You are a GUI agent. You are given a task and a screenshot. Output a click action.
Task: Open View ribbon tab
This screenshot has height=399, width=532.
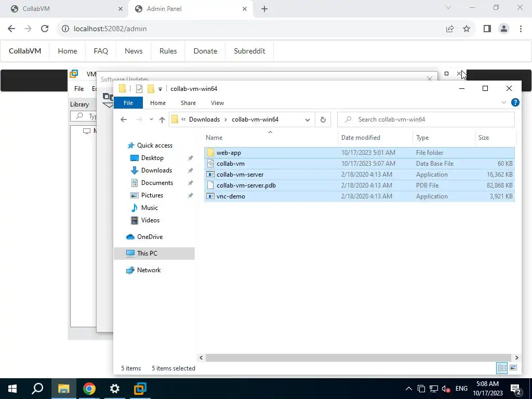pos(217,103)
